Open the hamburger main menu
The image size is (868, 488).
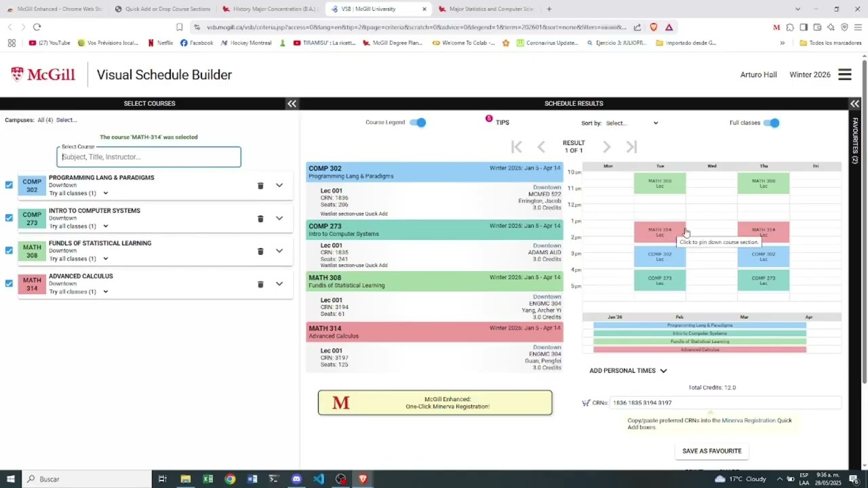844,75
